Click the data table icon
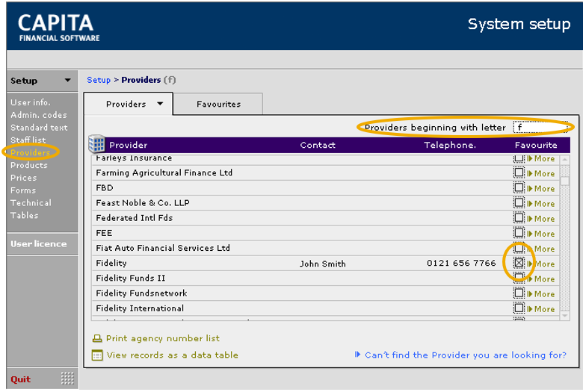The height and width of the screenshot is (392, 583). 97,355
